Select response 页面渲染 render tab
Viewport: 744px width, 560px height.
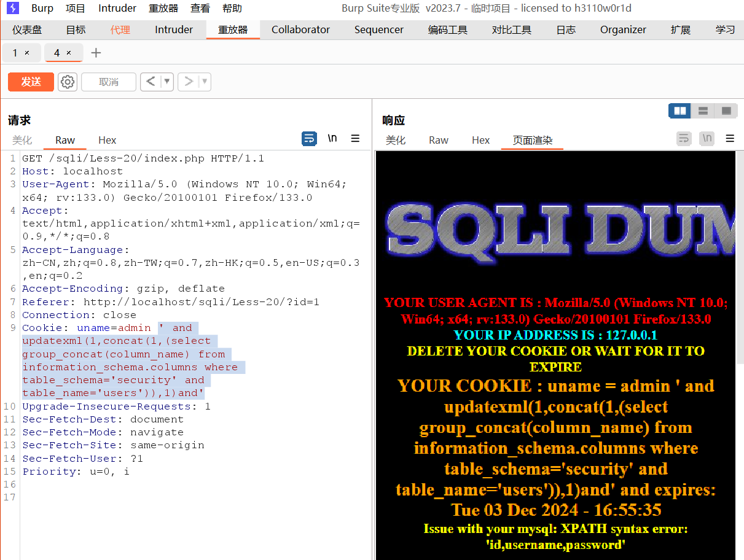533,140
